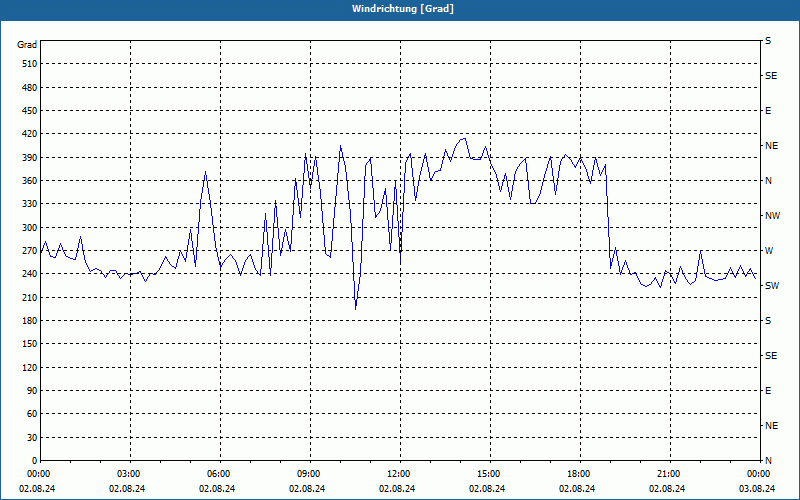
Task: Click the 210 y-axis label
Action: point(30,297)
